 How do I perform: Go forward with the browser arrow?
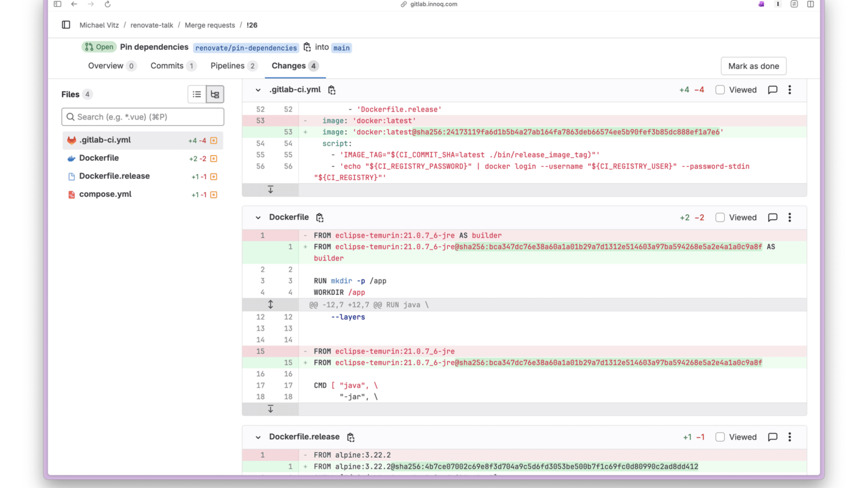point(91,4)
